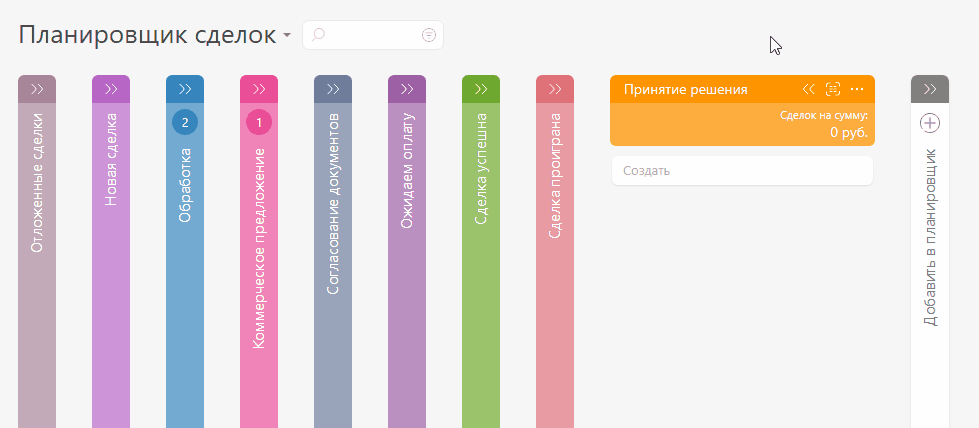Click the Создать input field

(x=742, y=171)
